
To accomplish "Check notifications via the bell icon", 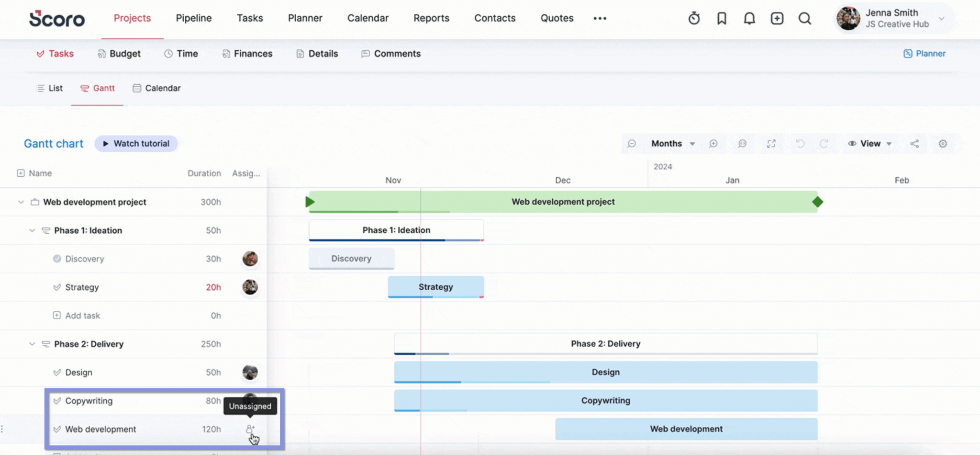I will pyautogui.click(x=749, y=18).
